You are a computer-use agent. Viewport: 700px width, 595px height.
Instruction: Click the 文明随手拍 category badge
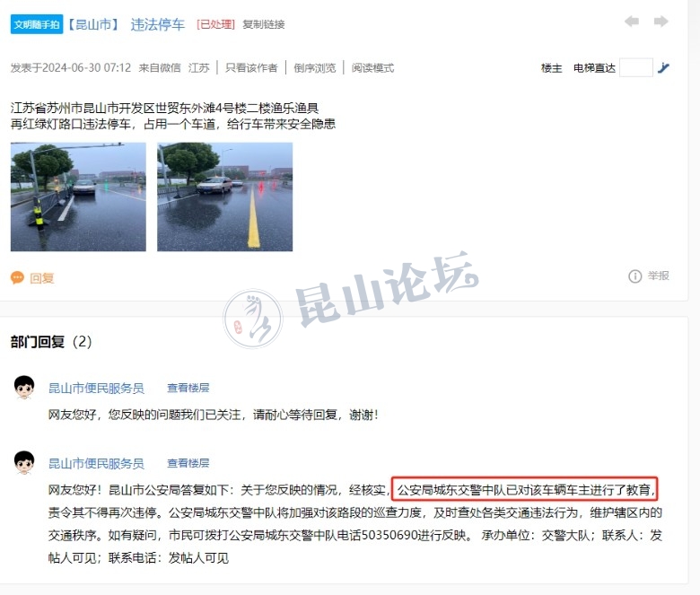tap(37, 24)
